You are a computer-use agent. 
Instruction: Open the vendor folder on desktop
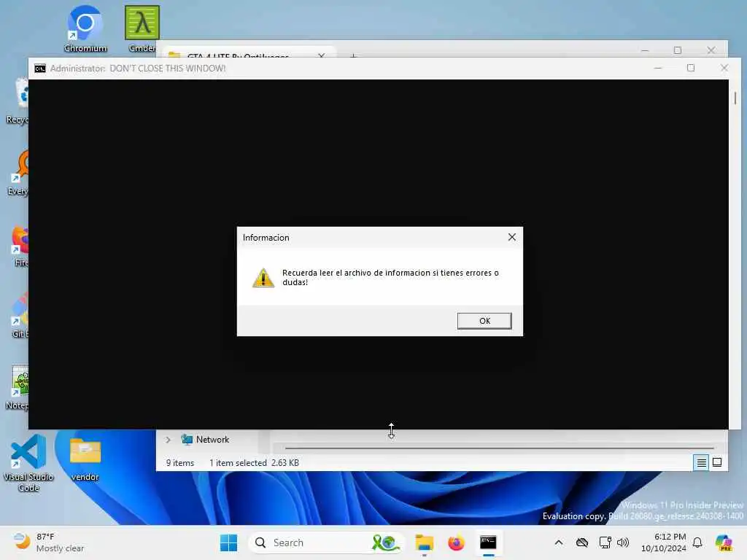[85, 459]
